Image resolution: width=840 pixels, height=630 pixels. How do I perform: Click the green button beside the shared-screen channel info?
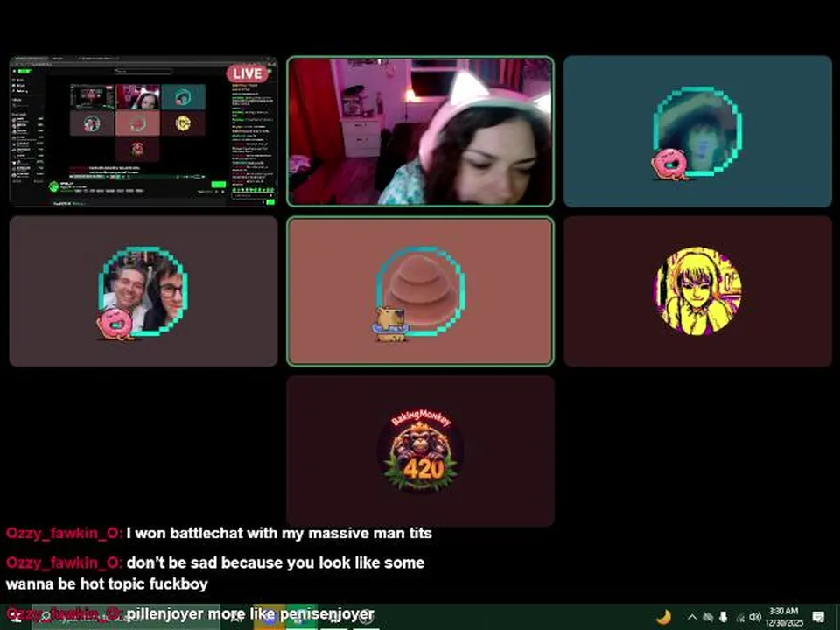(x=219, y=185)
